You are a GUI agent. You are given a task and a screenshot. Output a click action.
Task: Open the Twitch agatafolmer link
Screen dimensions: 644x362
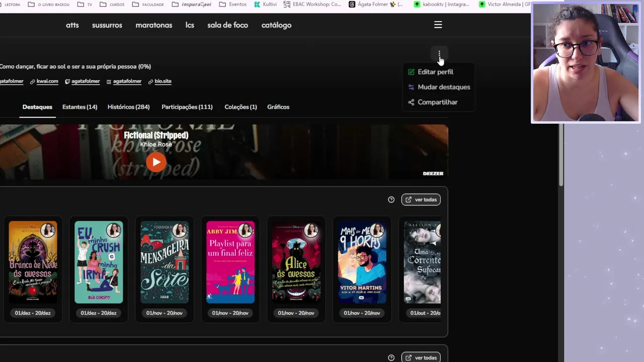(86, 81)
